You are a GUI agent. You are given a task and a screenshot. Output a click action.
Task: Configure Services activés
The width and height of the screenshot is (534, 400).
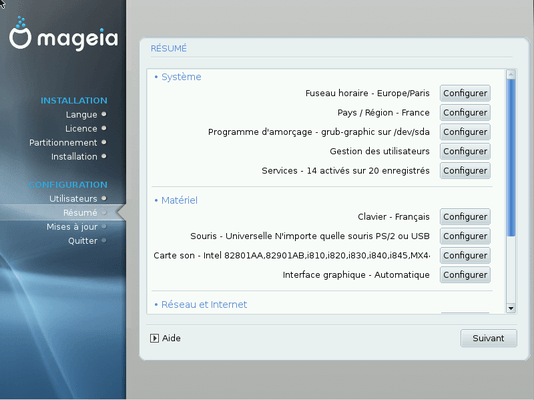[465, 171]
